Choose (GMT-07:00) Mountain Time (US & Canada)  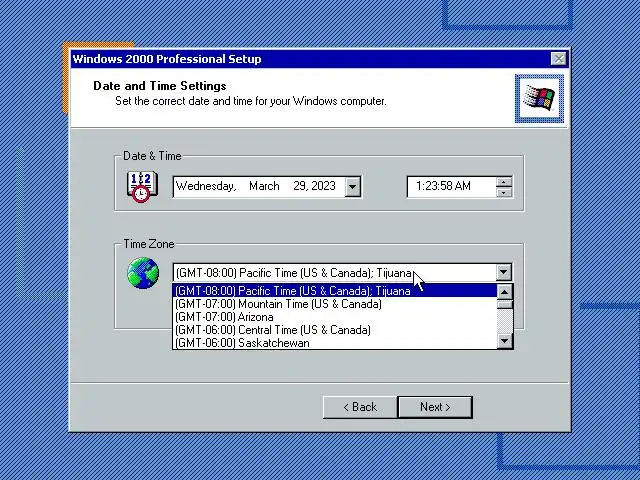point(334,304)
